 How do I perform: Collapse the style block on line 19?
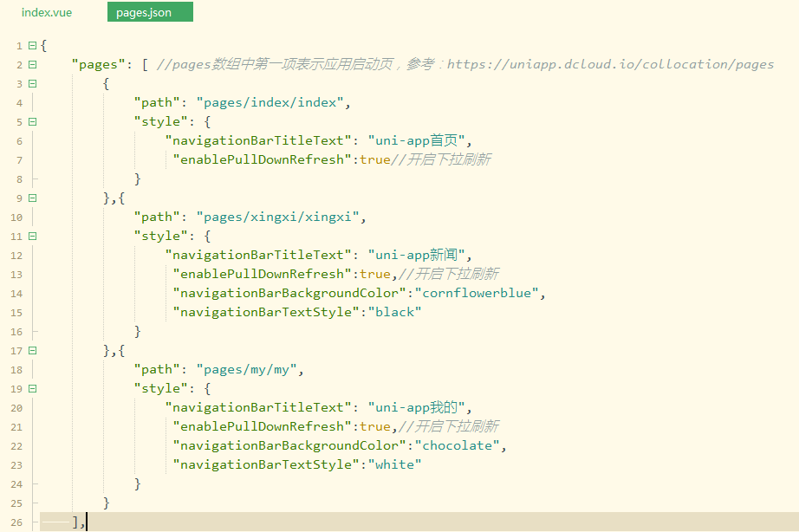pos(33,389)
